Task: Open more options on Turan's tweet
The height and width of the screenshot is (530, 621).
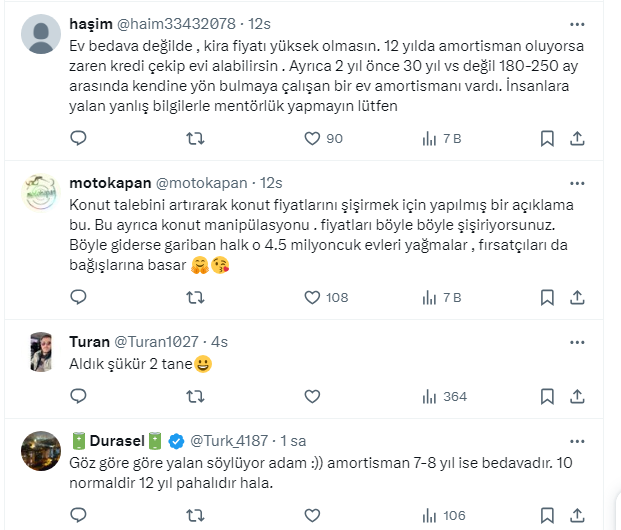Action: (578, 341)
